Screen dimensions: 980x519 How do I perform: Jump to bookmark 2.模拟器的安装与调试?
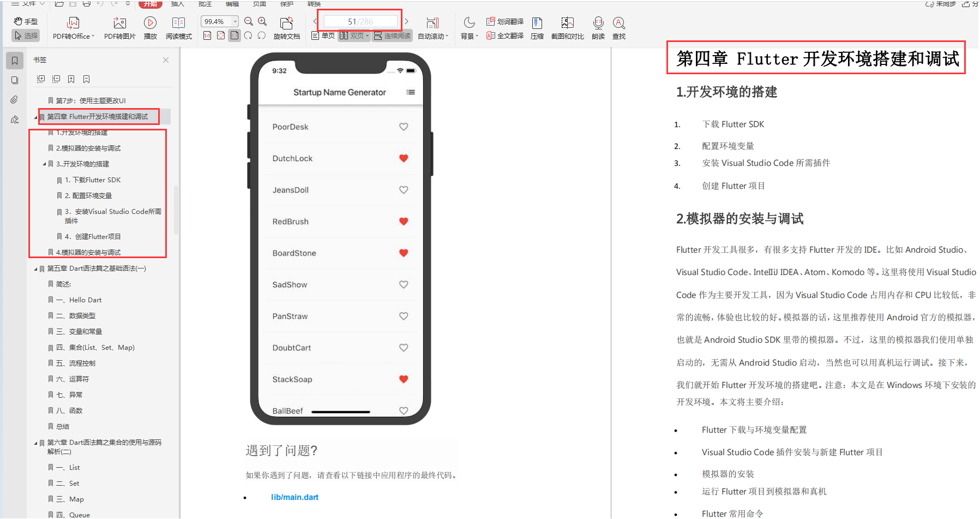point(88,148)
